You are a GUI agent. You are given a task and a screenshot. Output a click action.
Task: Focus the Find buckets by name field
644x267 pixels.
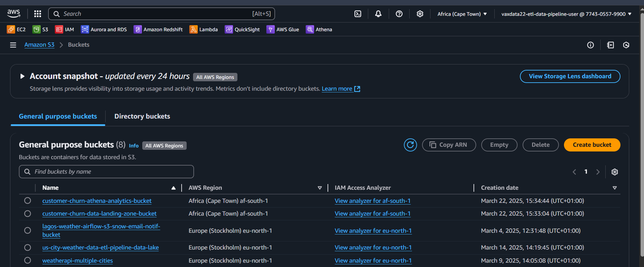click(106, 172)
